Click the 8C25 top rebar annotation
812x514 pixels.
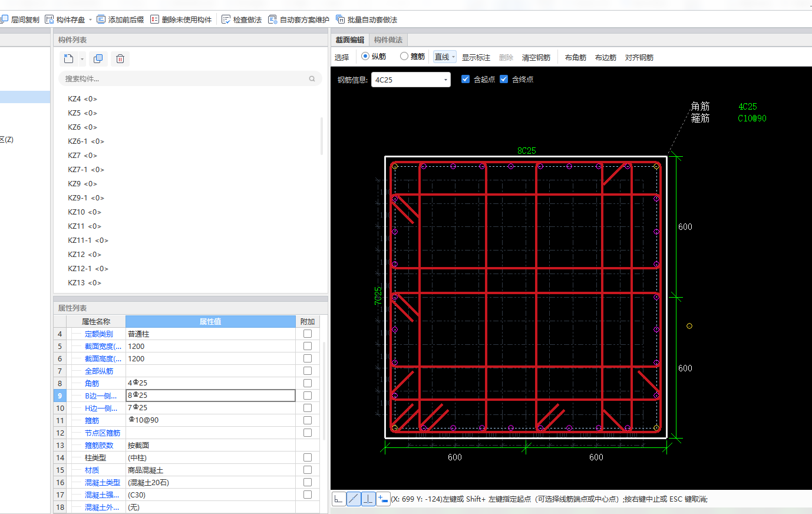(527, 151)
